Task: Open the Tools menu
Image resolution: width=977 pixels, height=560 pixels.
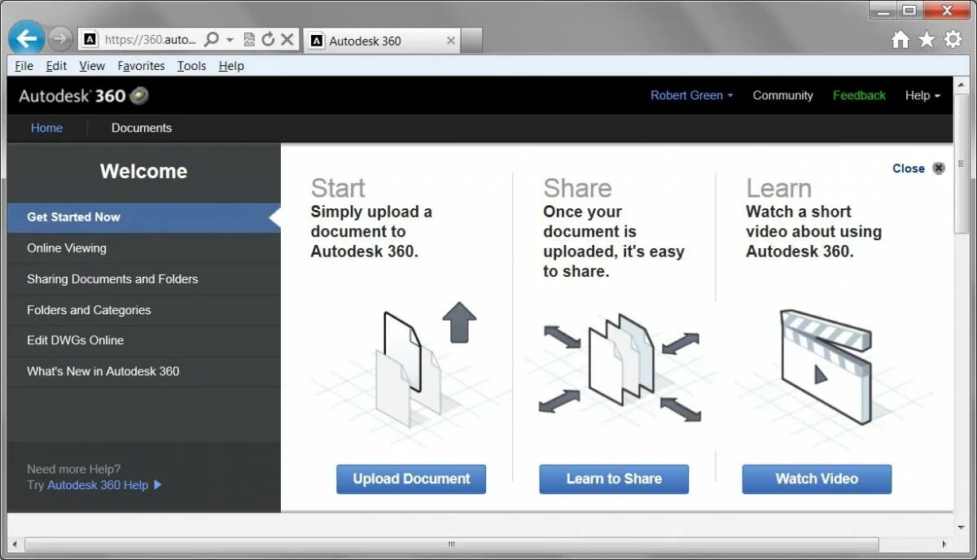Action: [191, 66]
